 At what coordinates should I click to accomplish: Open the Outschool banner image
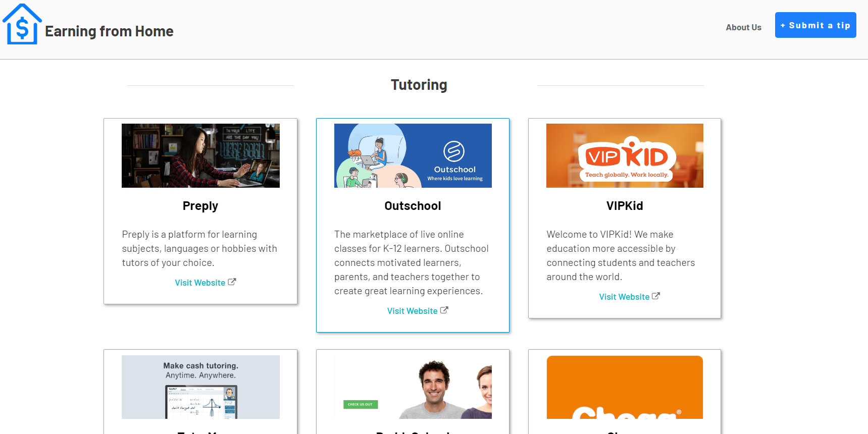click(413, 155)
